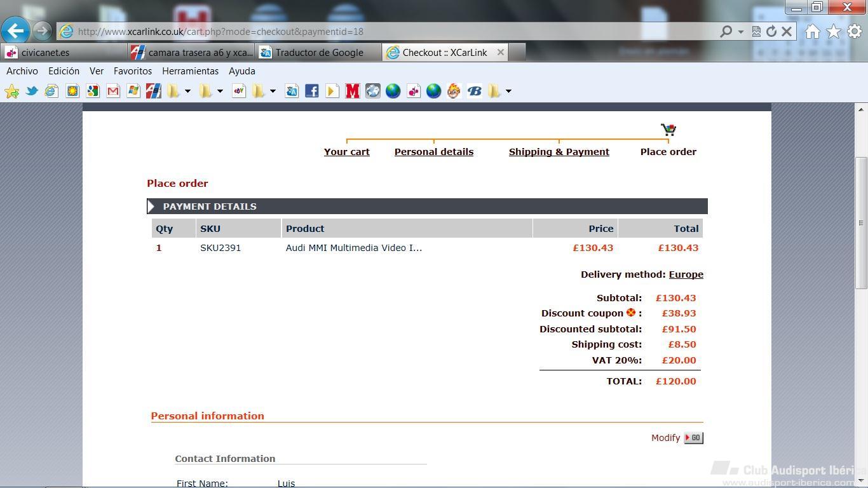Open the Windows flag bookmark icon
The image size is (868, 488).
(x=133, y=91)
